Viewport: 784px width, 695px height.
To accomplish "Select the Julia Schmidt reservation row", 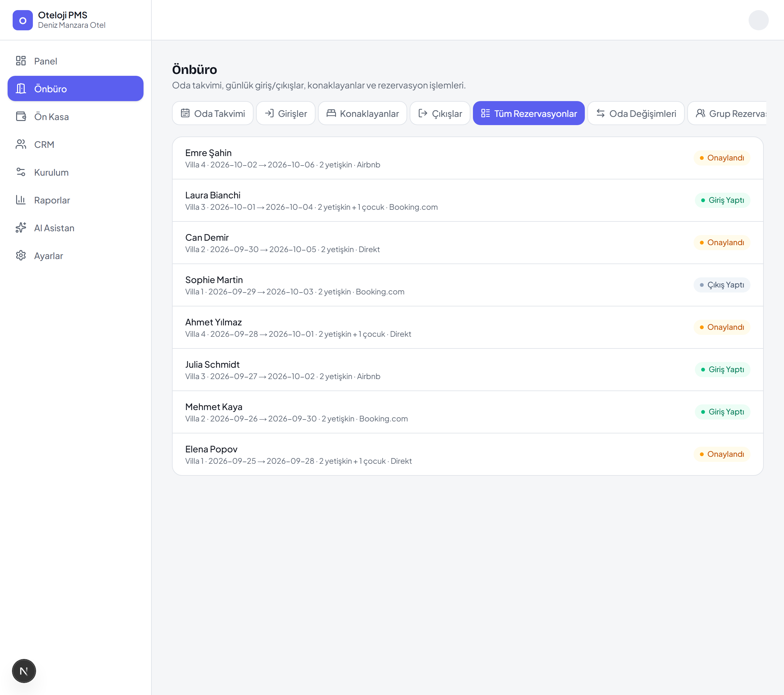I will [468, 370].
